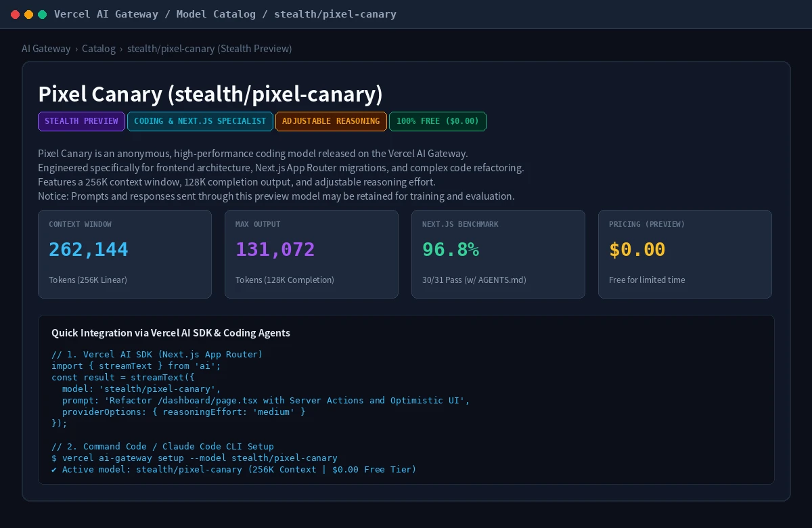This screenshot has height=528, width=812.
Task: Click the red close window dot
Action: (x=16, y=14)
